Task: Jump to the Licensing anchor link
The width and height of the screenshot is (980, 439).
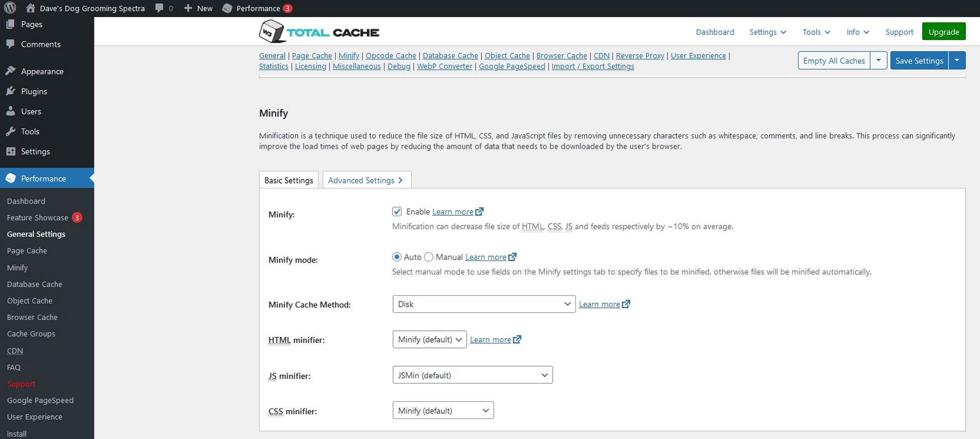Action: 311,66
